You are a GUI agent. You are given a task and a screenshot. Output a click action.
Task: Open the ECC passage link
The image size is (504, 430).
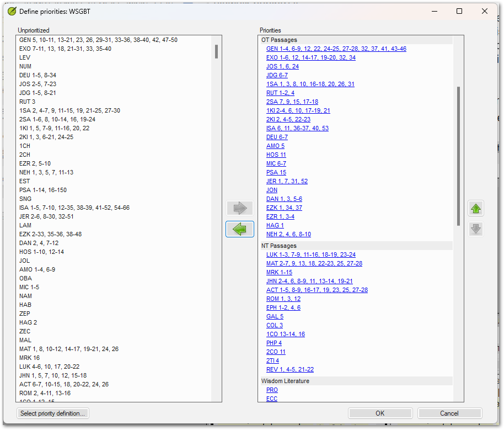tap(271, 399)
